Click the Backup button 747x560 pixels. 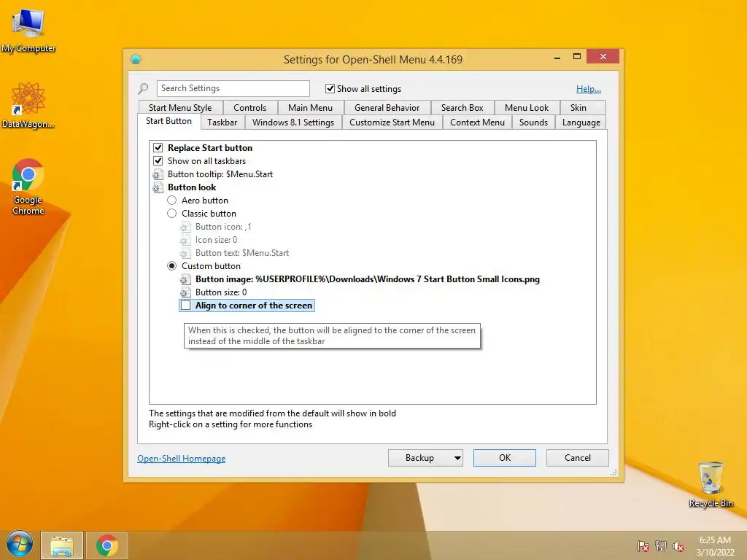tap(419, 458)
